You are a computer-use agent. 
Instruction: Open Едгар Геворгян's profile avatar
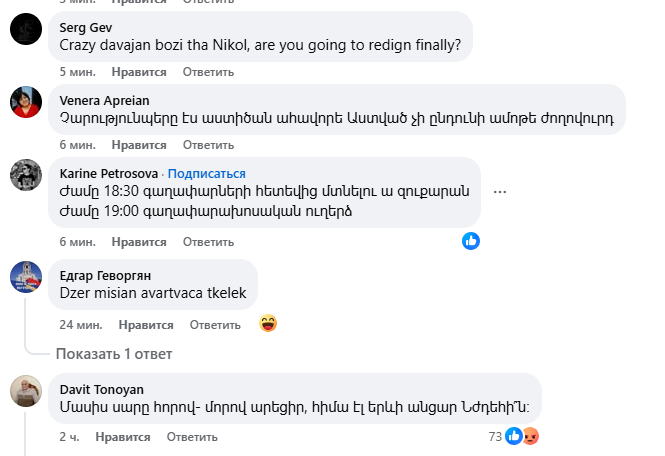(x=25, y=276)
